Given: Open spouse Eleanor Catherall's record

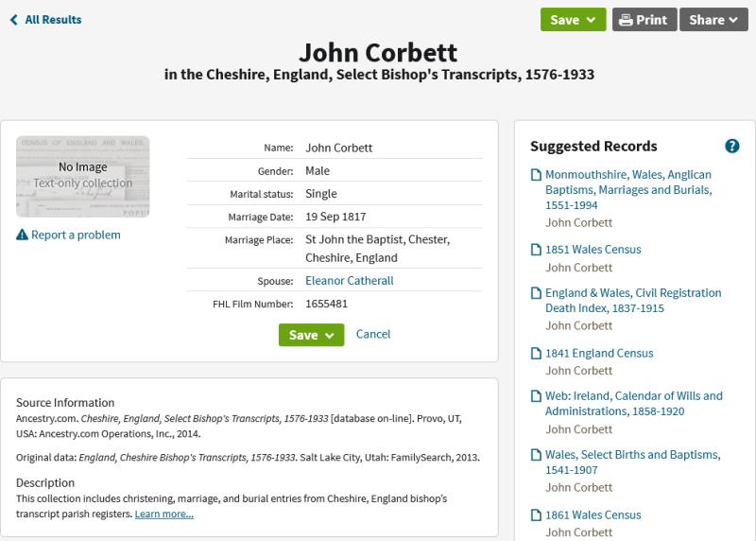Looking at the screenshot, I should [x=349, y=281].
